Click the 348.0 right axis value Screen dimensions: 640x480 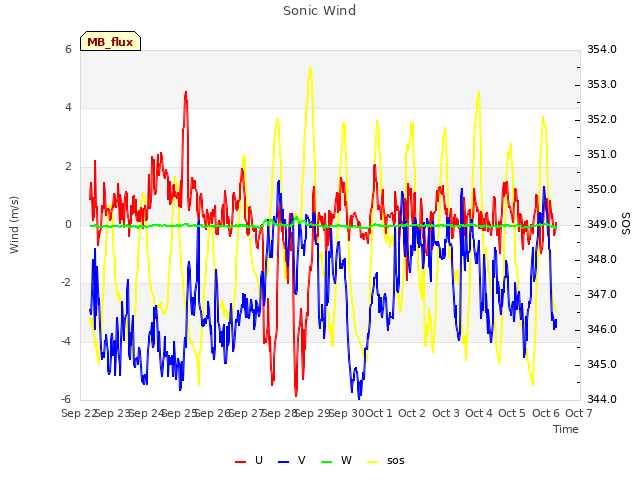click(x=602, y=260)
